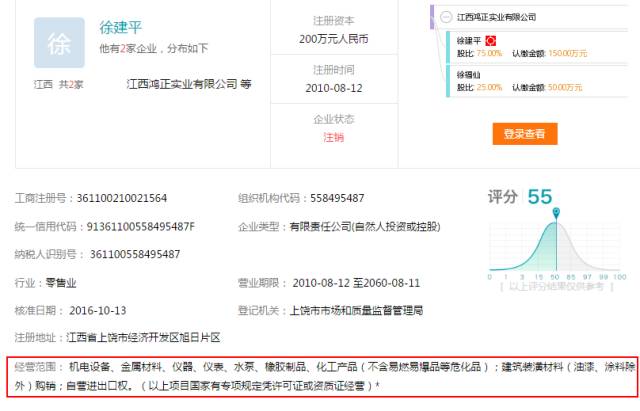Image resolution: width=640 pixels, height=411 pixels.
Task: Click 核准日期 2016-10-13
Action: coord(98,311)
